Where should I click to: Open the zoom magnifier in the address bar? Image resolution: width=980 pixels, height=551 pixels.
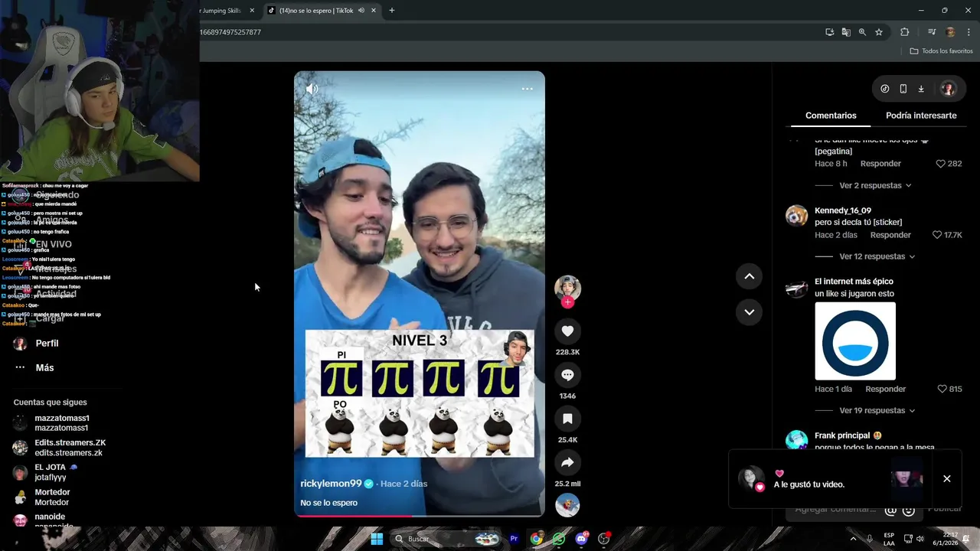click(862, 32)
